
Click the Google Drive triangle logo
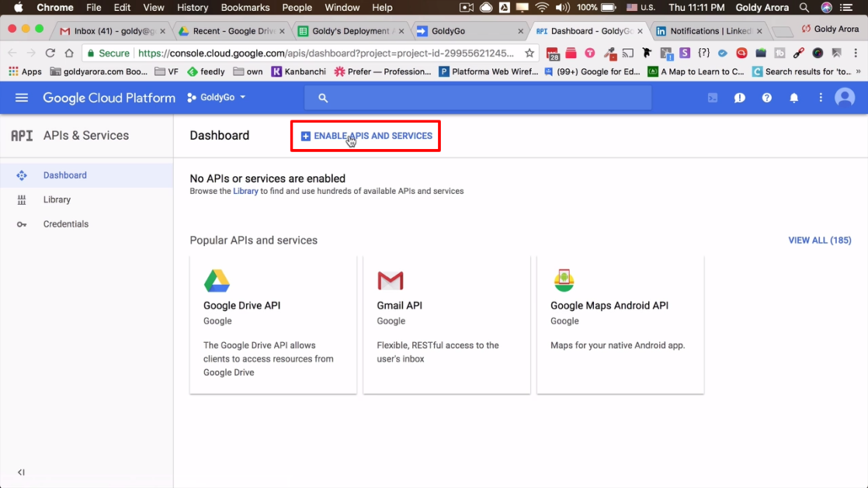[217, 281]
